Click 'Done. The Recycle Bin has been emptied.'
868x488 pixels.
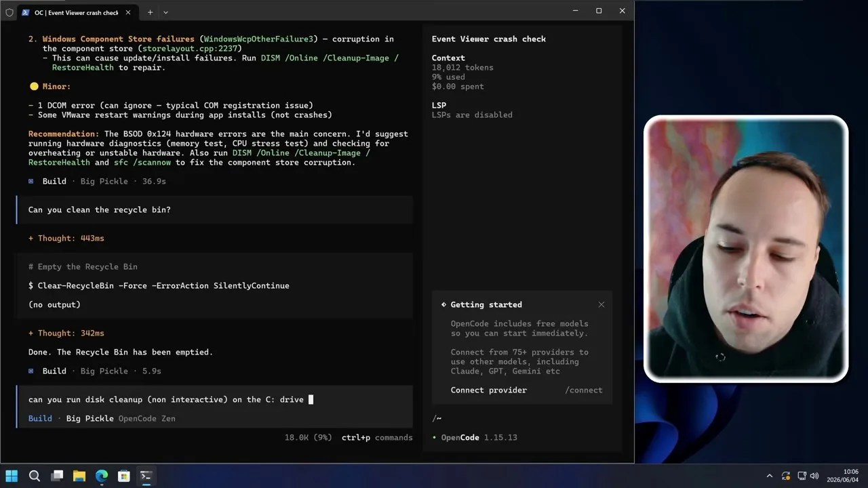tap(121, 352)
